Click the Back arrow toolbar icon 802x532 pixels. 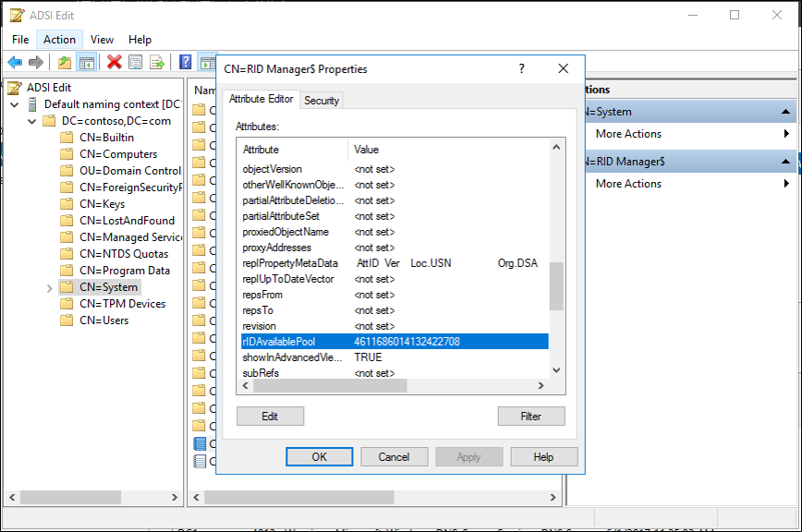point(15,63)
